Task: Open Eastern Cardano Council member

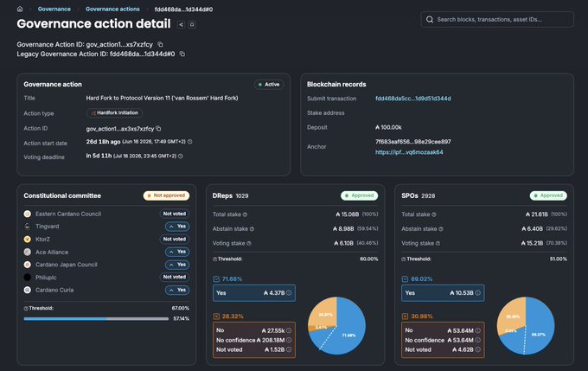Action: coord(68,214)
